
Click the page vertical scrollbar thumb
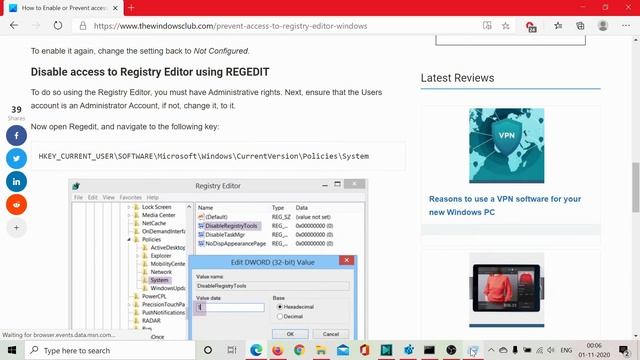(x=636, y=187)
